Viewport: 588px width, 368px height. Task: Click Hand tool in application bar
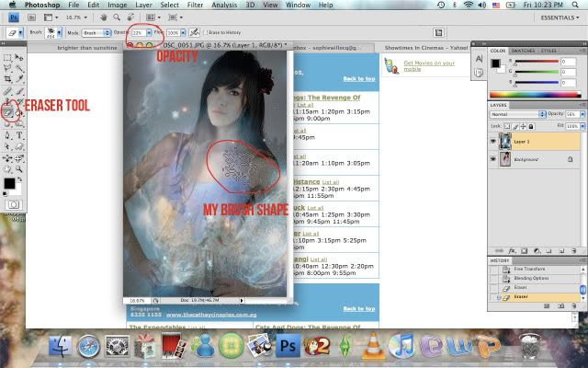[104, 17]
